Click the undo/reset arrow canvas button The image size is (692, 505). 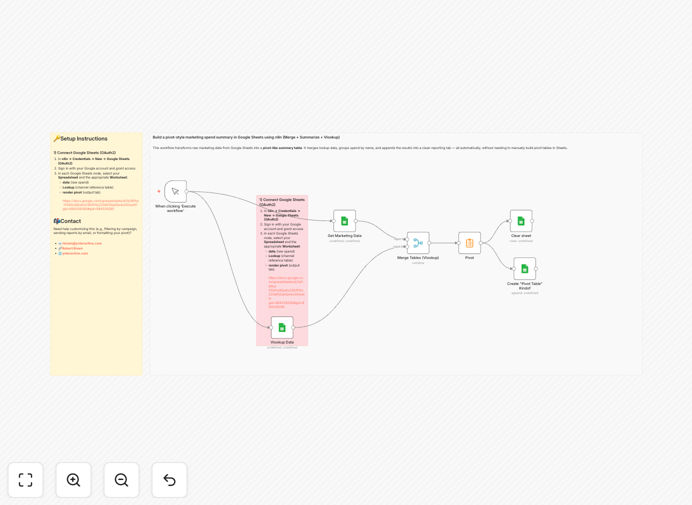(169, 480)
